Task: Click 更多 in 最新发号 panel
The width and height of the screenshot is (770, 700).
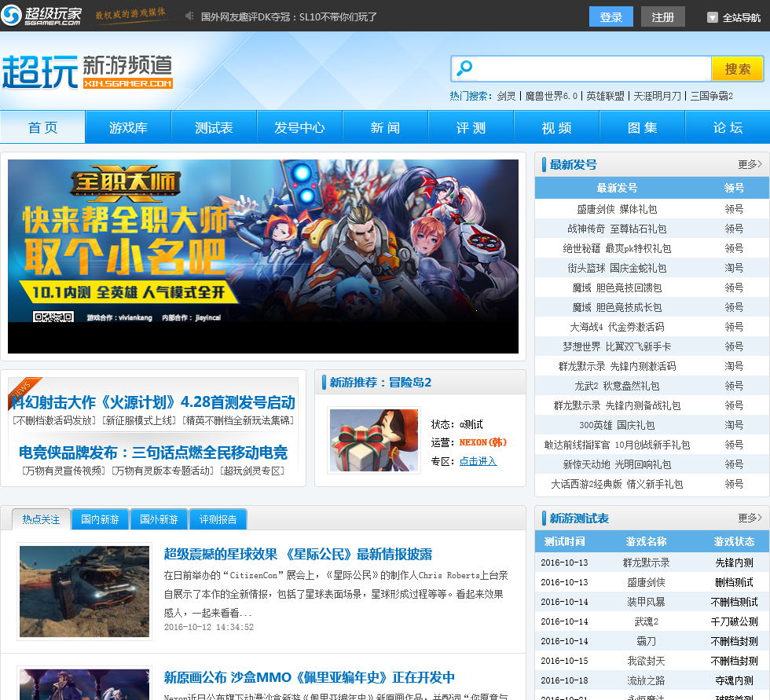Action: 750,164
